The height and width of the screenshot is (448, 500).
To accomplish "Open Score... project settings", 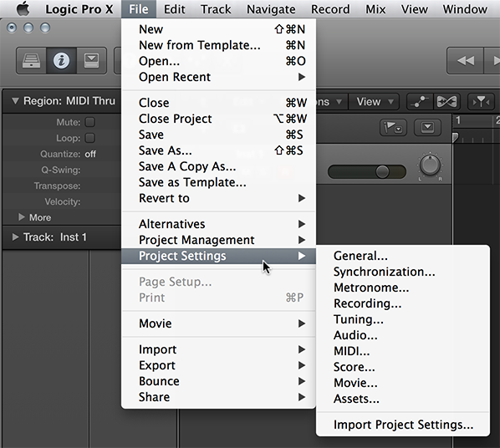I will tap(403, 367).
